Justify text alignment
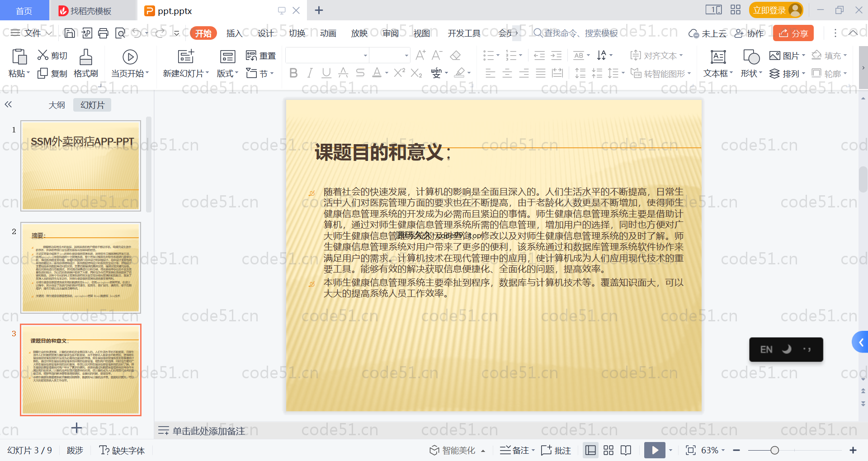 coord(541,73)
